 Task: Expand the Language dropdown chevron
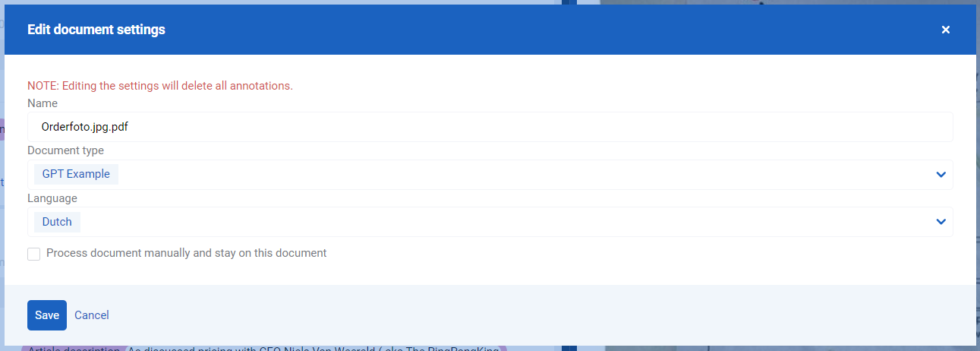click(941, 222)
